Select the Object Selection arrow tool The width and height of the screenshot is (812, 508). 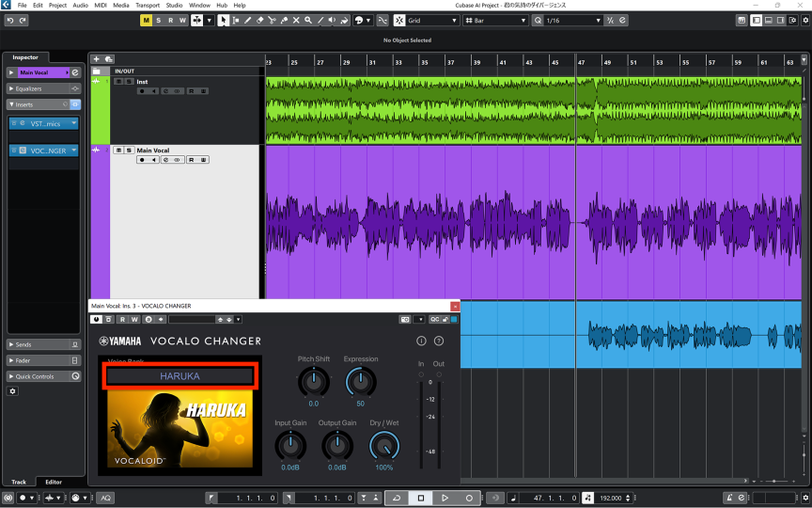223,20
